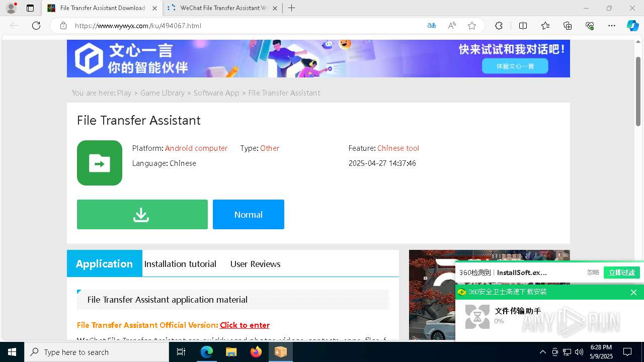Screen dimensions: 644x362
Task: Go to Play breadcrumb link
Action: point(124,93)
